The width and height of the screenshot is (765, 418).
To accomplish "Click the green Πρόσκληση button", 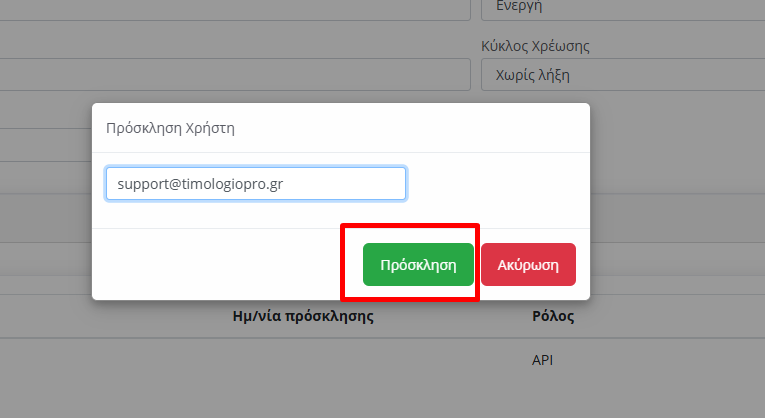I will point(418,264).
